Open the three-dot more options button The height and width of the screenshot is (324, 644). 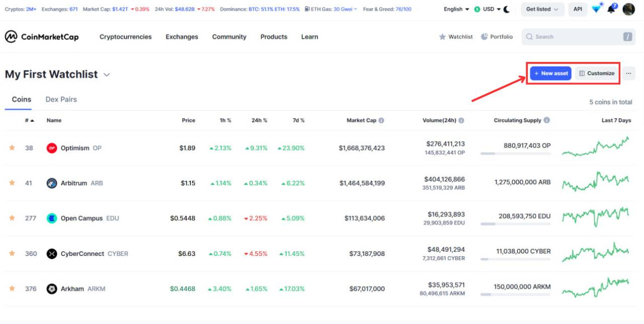click(628, 73)
